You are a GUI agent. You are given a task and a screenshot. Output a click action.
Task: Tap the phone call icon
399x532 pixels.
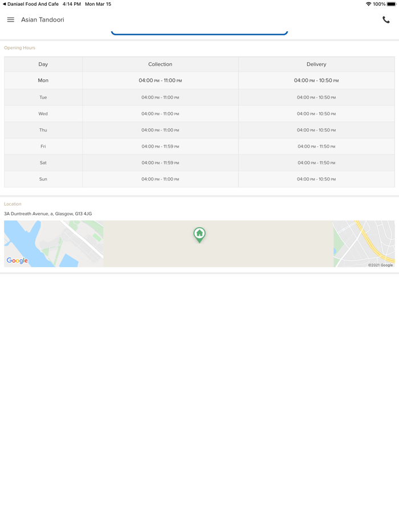pyautogui.click(x=386, y=20)
